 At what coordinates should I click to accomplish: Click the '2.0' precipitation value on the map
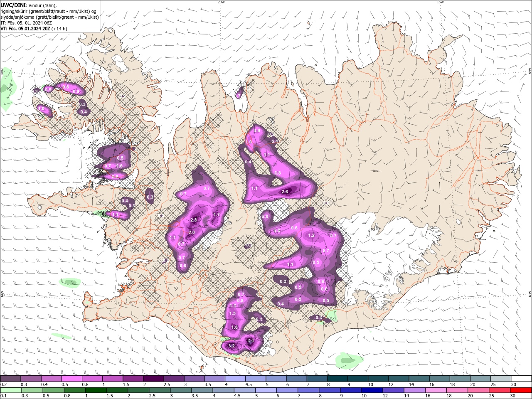click(192, 232)
